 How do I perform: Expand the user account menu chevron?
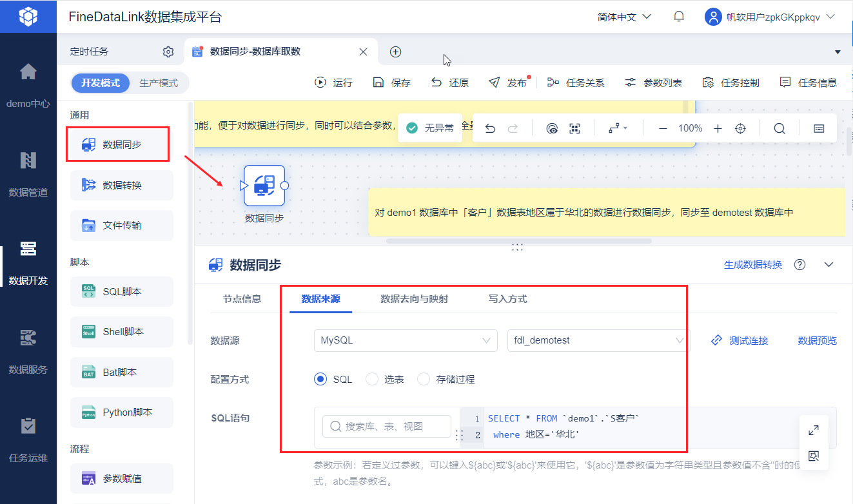[x=830, y=17]
